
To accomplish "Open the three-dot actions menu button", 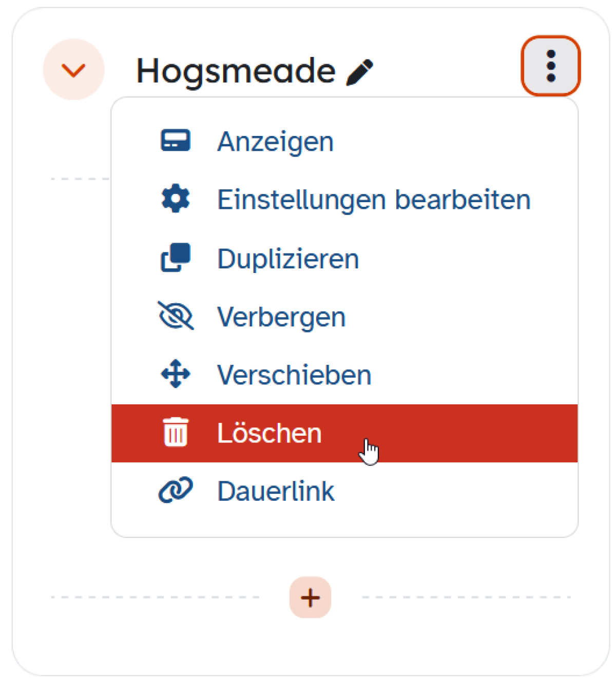I will (x=551, y=66).
